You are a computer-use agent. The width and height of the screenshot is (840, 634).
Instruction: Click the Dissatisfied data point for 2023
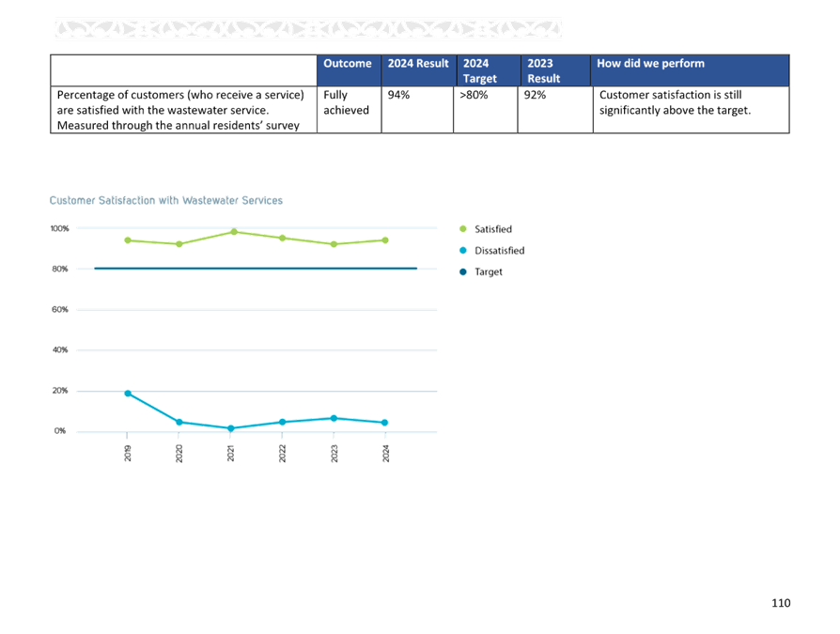point(334,418)
